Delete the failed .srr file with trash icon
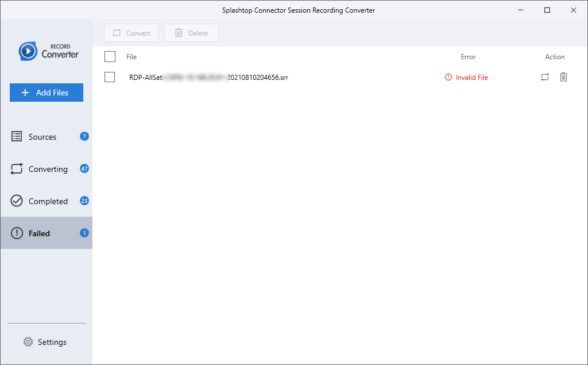The height and width of the screenshot is (365, 588). 563,77
